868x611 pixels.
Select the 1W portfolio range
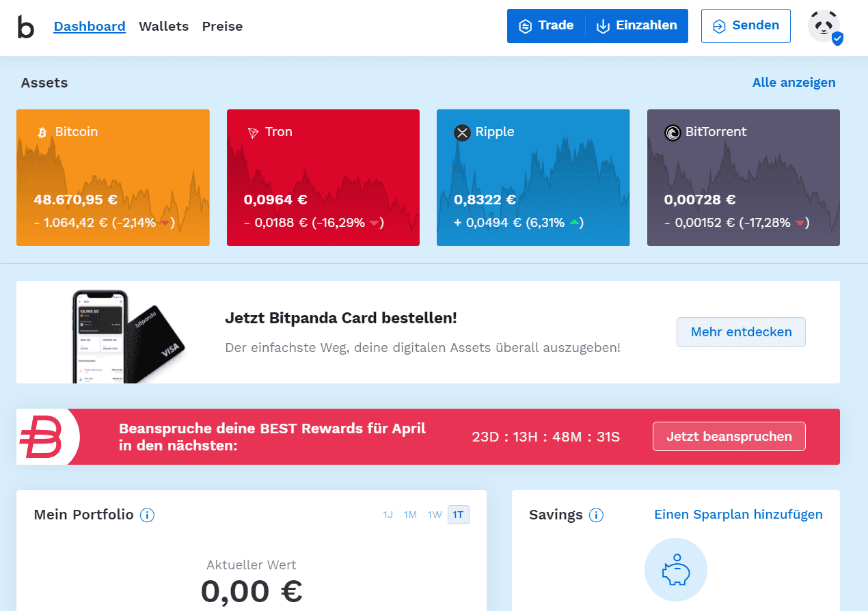coord(435,515)
